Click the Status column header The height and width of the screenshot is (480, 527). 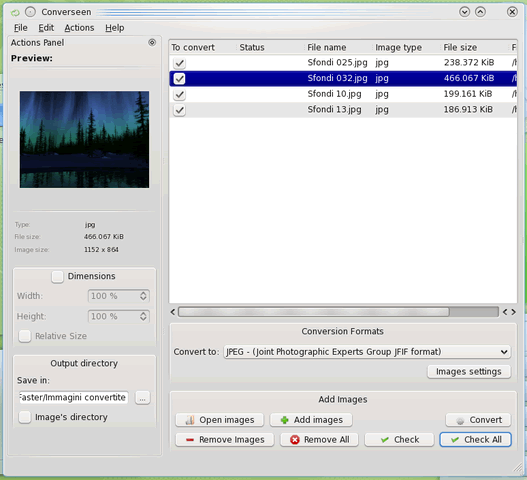pyautogui.click(x=271, y=47)
